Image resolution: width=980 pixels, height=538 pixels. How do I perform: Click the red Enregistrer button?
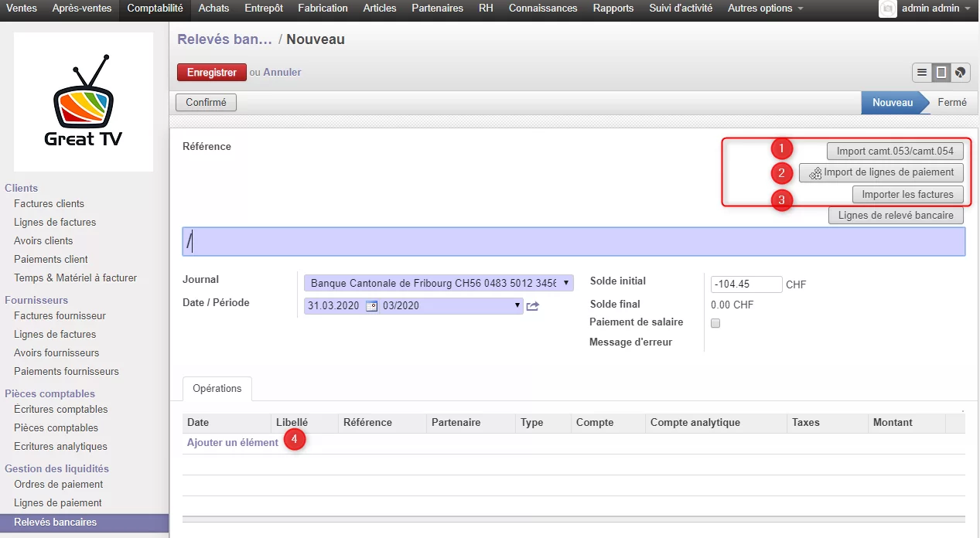[211, 73]
